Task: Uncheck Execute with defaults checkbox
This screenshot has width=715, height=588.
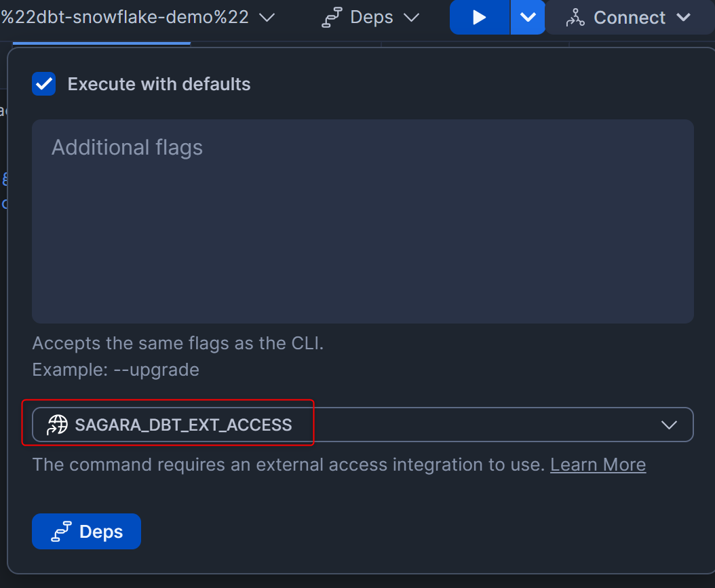Action: click(x=44, y=84)
